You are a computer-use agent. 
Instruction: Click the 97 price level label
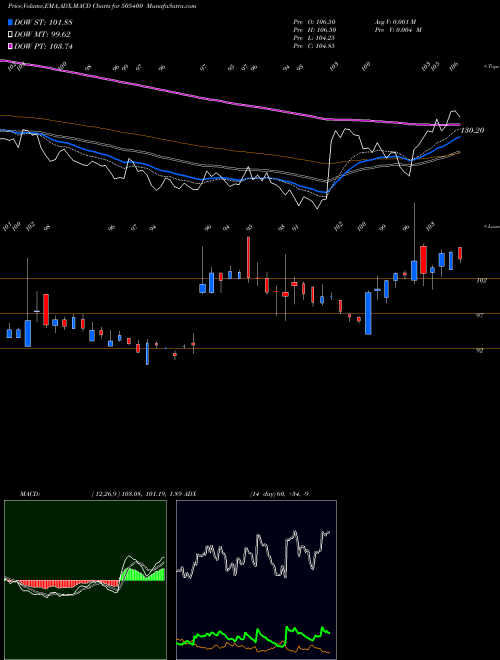point(480,316)
